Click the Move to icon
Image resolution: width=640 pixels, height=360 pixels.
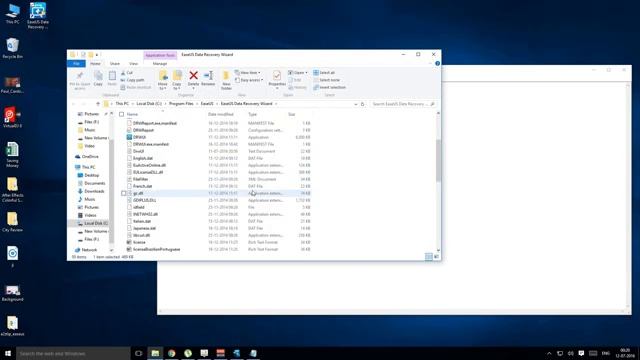coord(163,76)
